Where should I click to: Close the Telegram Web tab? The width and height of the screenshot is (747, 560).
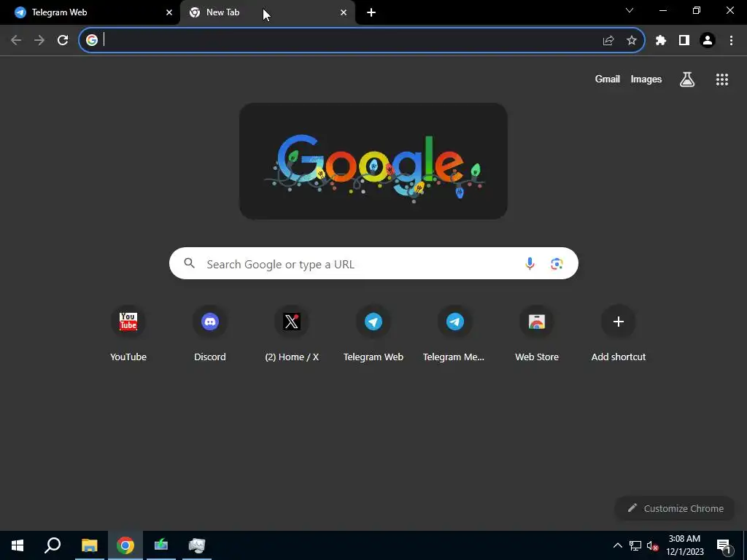tap(169, 12)
